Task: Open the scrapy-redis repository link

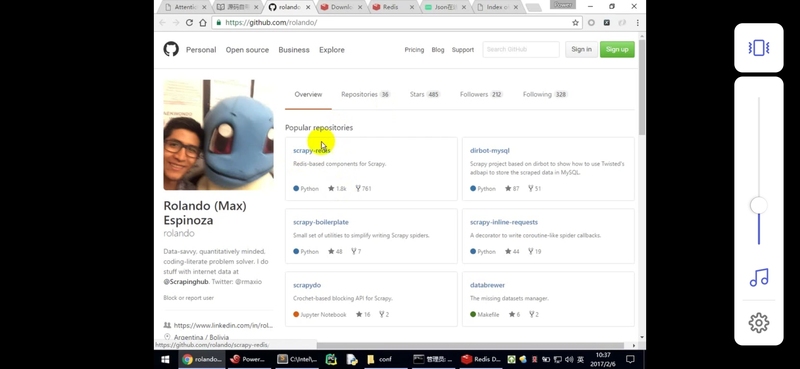Action: (x=312, y=151)
